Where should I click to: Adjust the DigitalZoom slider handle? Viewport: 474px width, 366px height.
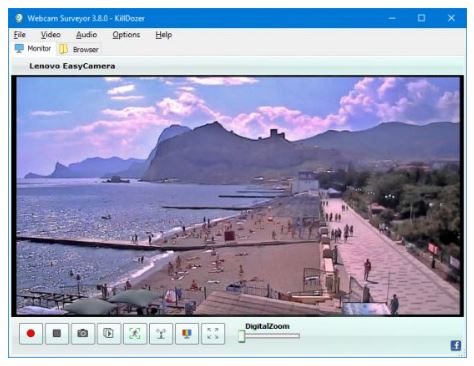point(242,336)
